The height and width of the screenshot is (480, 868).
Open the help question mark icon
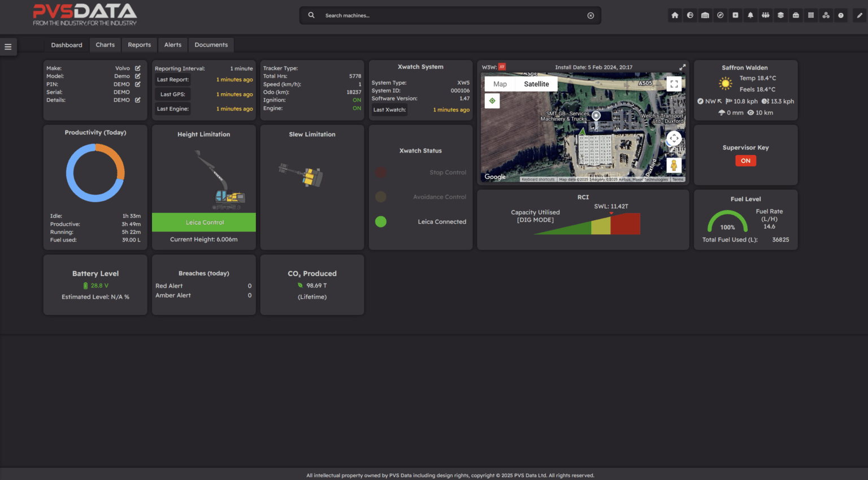pos(841,15)
